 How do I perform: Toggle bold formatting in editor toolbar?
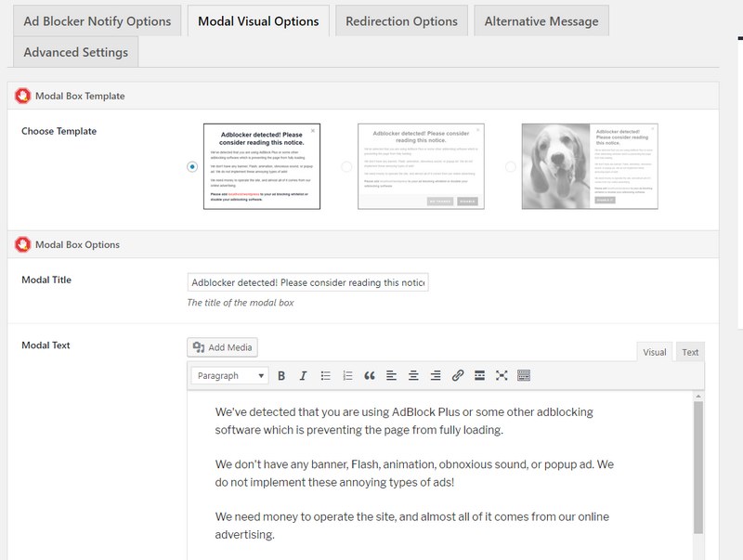click(x=281, y=376)
